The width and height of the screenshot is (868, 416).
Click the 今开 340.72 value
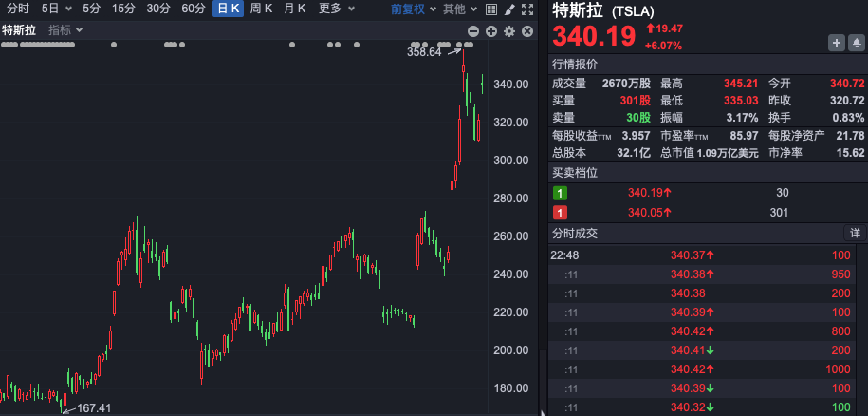coord(847,85)
